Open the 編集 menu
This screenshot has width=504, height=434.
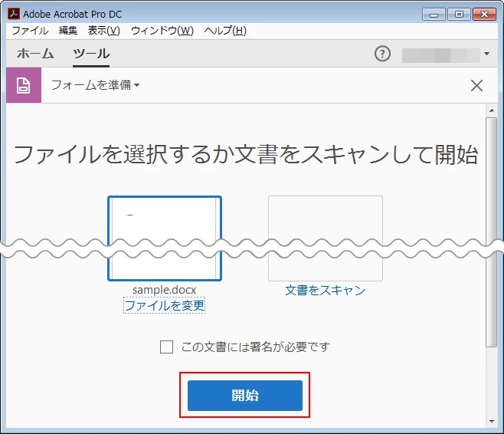point(68,31)
